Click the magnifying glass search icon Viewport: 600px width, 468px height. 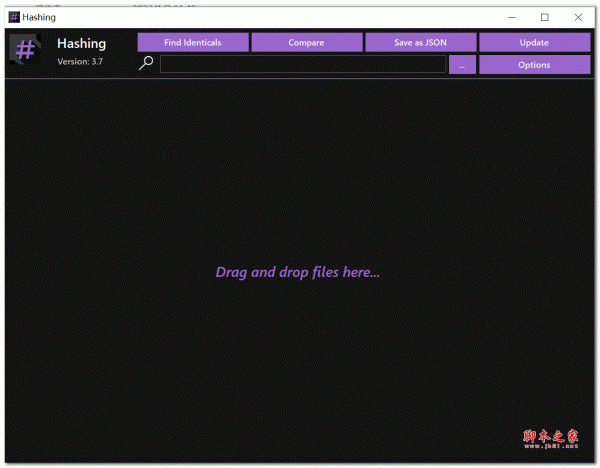pyautogui.click(x=146, y=63)
